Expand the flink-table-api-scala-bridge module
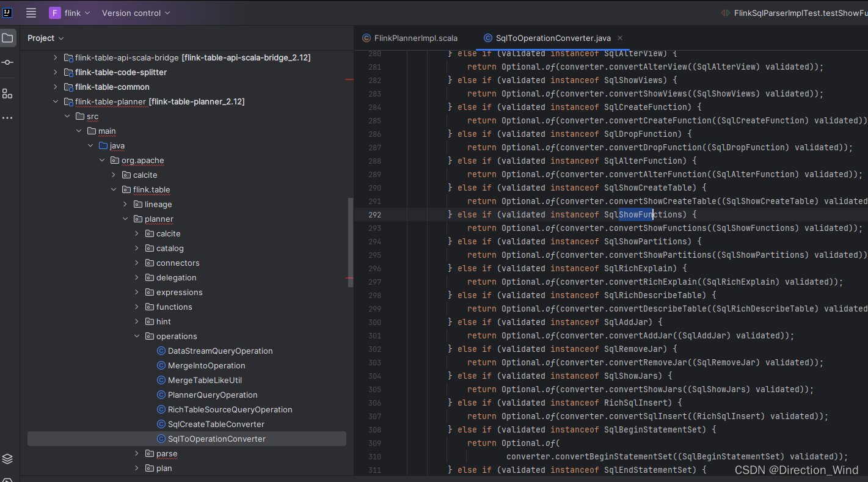 pyautogui.click(x=56, y=57)
